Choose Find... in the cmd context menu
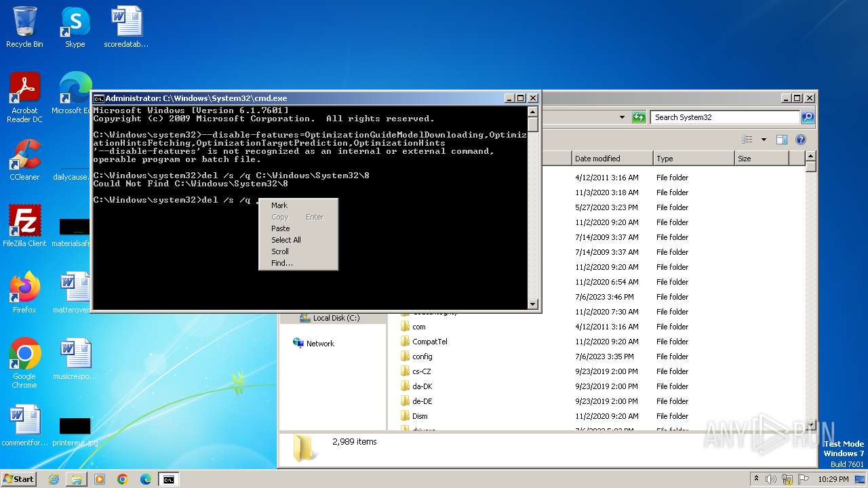868x488 pixels. coord(298,263)
